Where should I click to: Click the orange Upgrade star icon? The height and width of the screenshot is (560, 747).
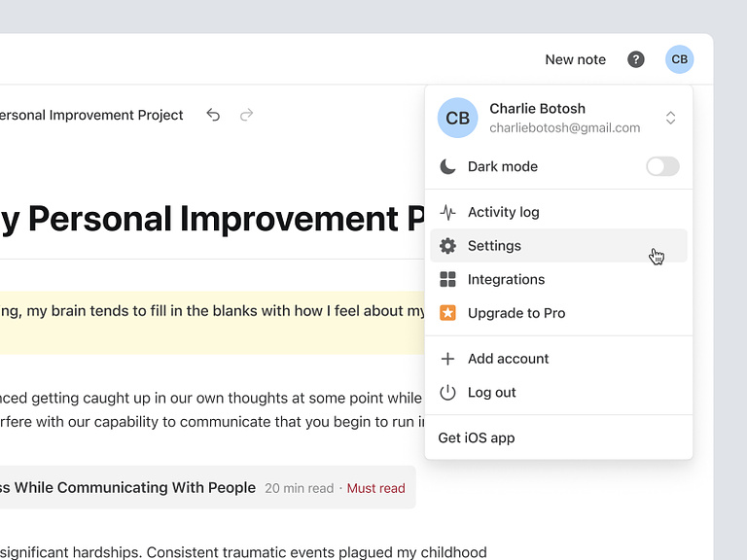[447, 313]
